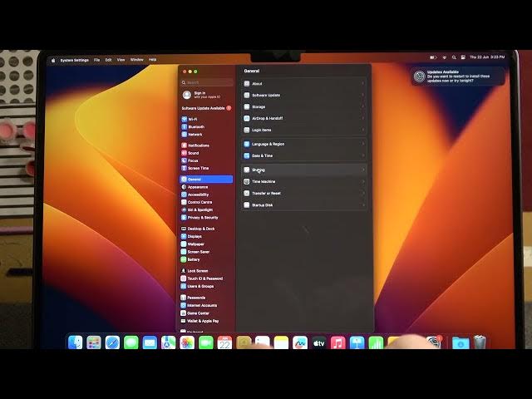Open Control Centre from the menu bar

click(x=463, y=57)
